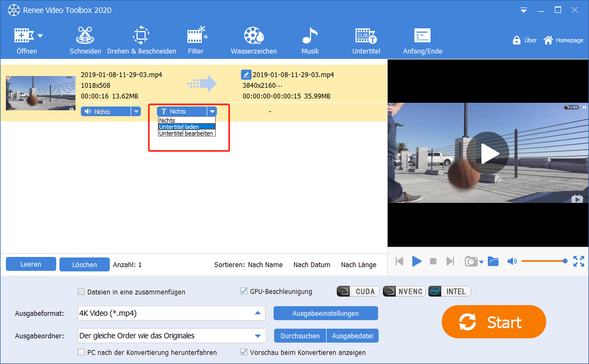The width and height of the screenshot is (589, 364).
Task: Edit the output file name pencil icon
Action: (246, 74)
